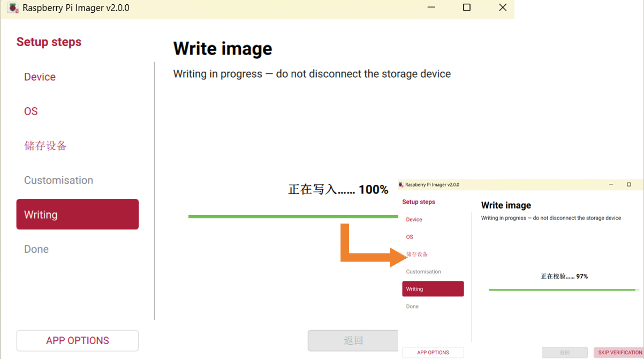Select Done step in large window sidebar
The height and width of the screenshot is (359, 644).
pos(36,249)
